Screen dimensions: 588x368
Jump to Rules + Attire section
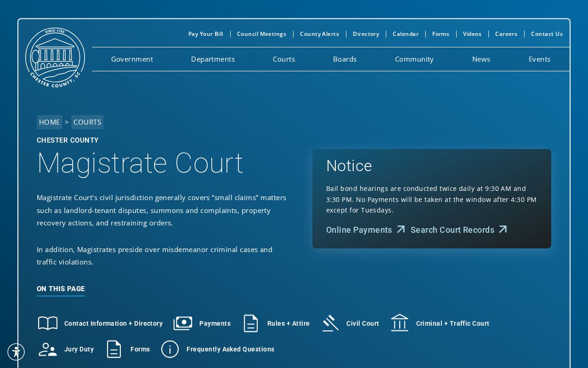pyautogui.click(x=288, y=323)
